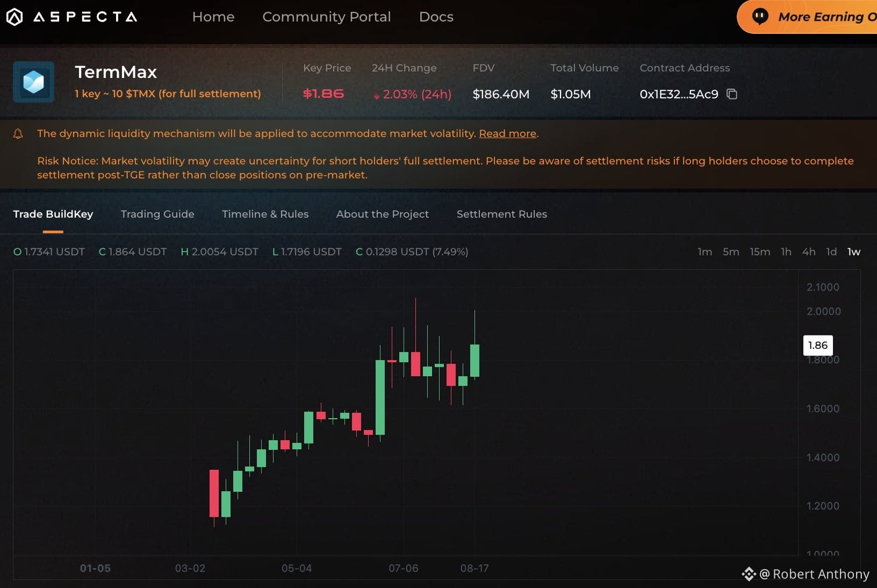Go to the Home page
The image size is (877, 588).
[213, 17]
